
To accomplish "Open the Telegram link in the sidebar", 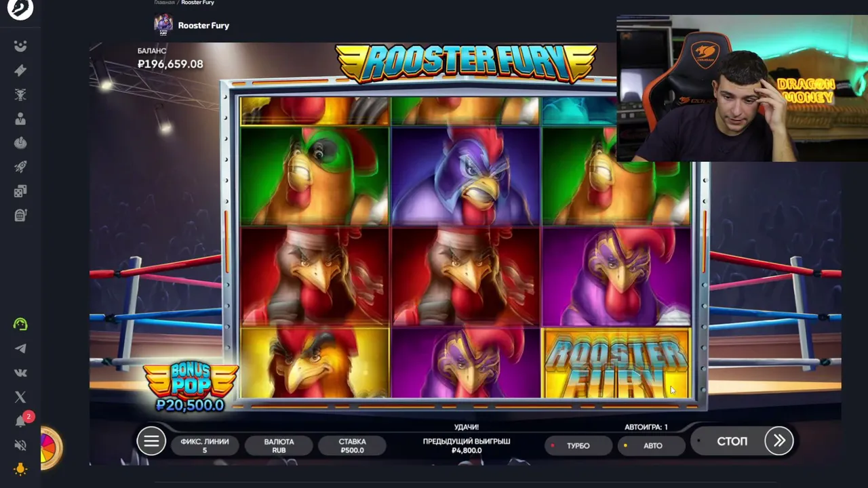I will click(20, 348).
